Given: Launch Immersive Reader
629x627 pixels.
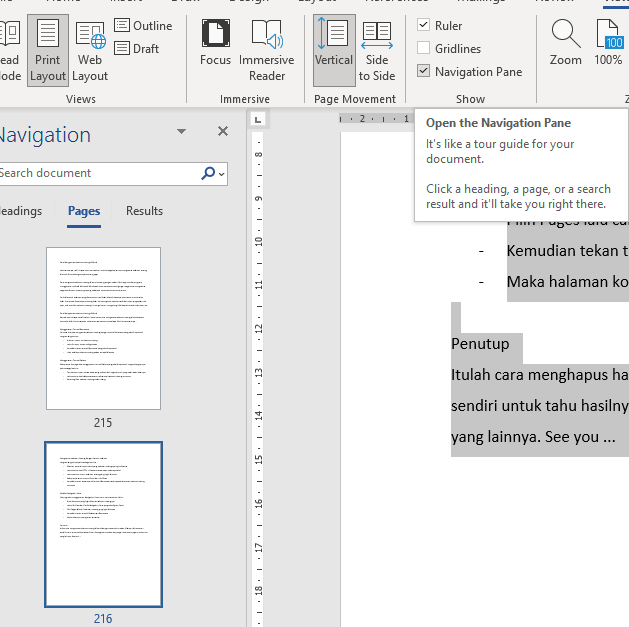Looking at the screenshot, I should pos(267,51).
